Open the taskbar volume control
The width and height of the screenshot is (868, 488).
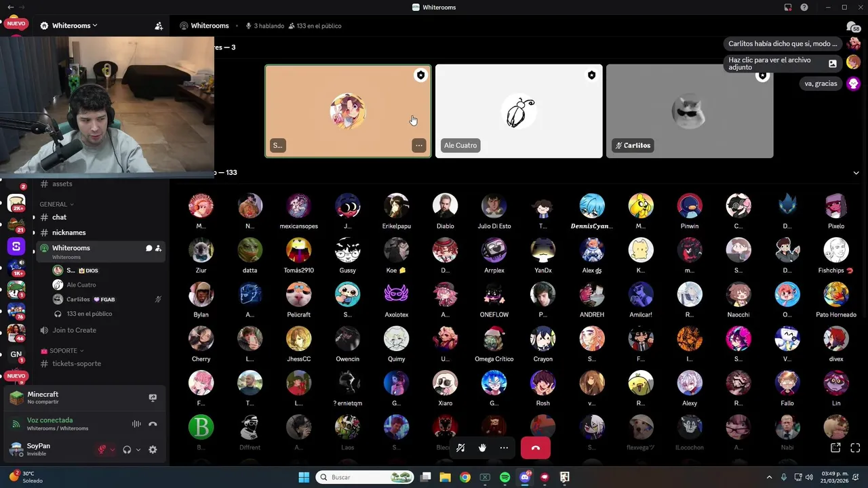click(809, 477)
